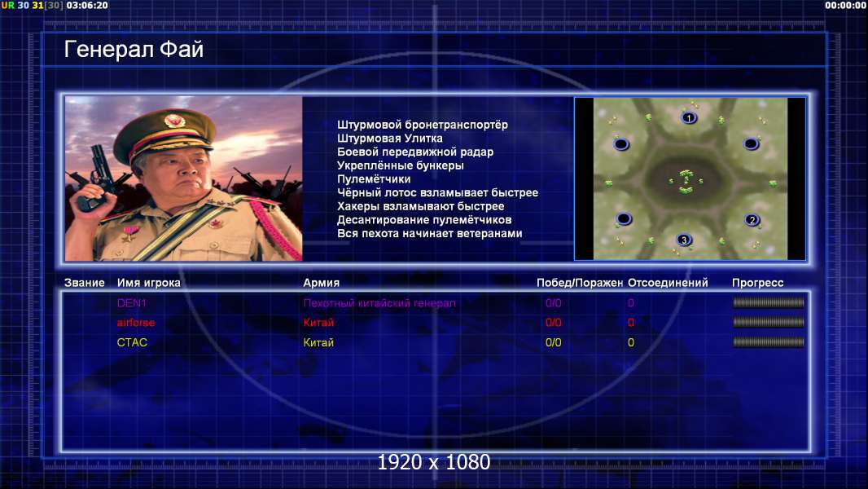This screenshot has height=489, width=868.
Task: Click 'Десантирование пулемётчиков' line
Action: tap(424, 220)
